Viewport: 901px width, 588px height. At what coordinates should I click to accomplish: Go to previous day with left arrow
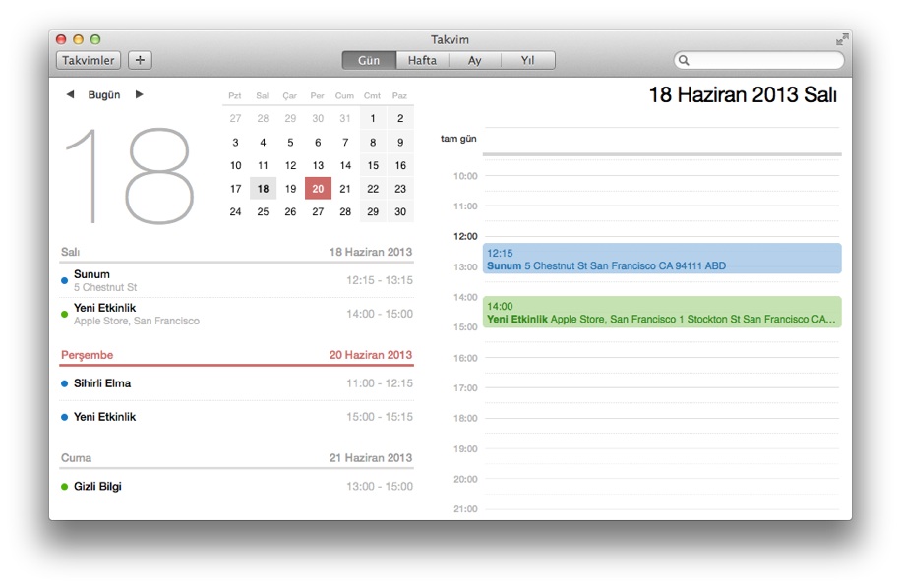point(70,95)
